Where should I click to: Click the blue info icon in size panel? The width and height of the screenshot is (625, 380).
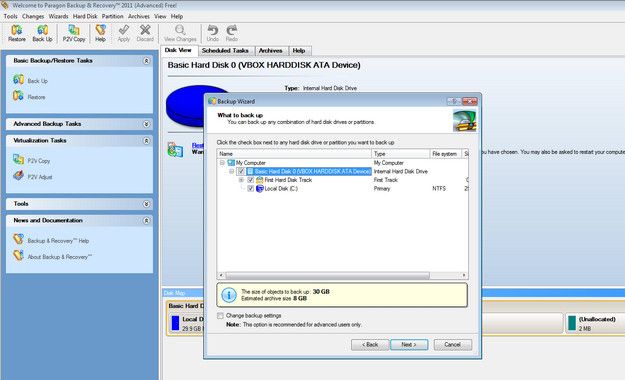pyautogui.click(x=229, y=295)
